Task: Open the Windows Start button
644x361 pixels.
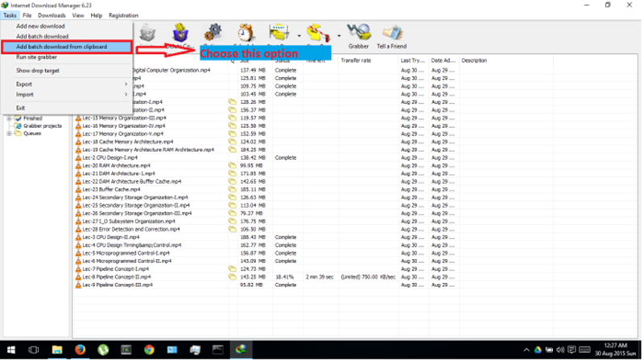Action: click(x=11, y=350)
